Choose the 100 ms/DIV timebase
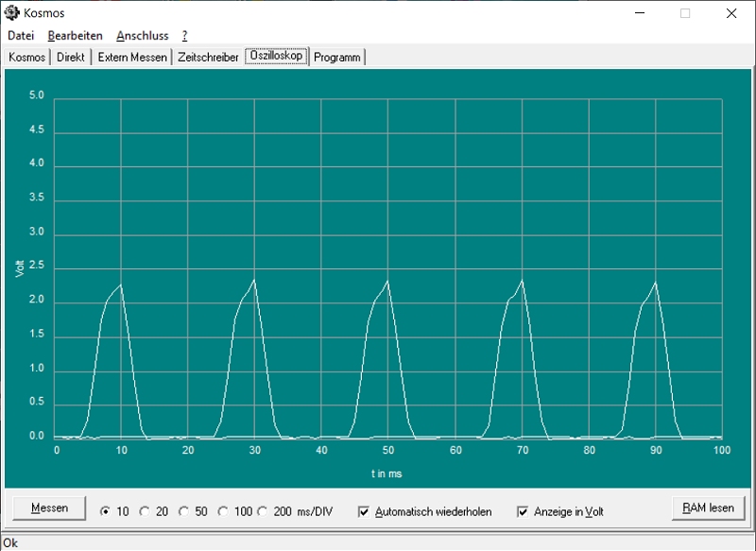Viewport: 756px width, 551px height. coord(223,511)
